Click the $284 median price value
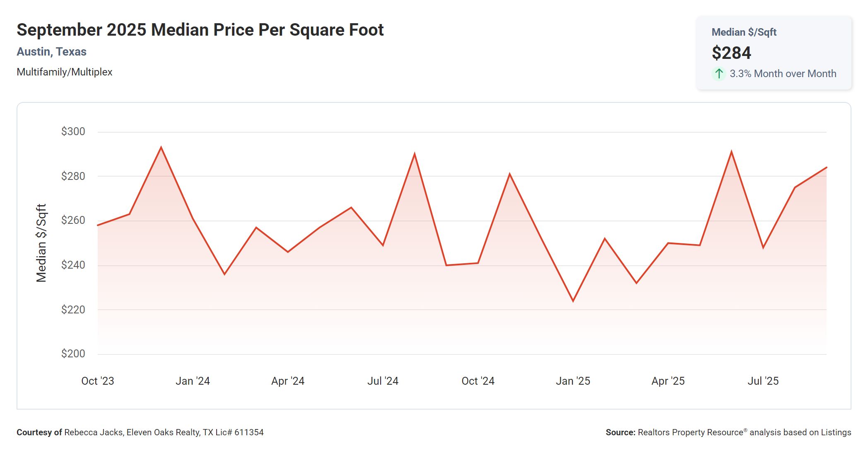The height and width of the screenshot is (456, 868). [x=731, y=53]
